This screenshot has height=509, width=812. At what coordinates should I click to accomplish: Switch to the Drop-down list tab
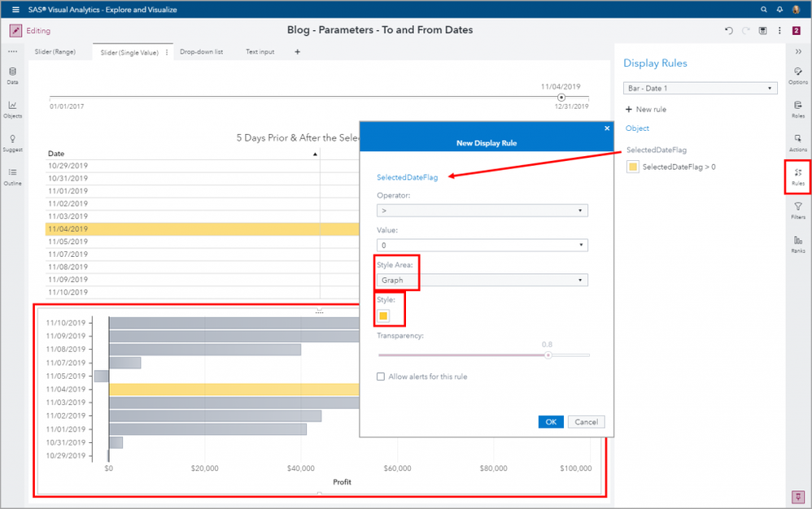(202, 52)
